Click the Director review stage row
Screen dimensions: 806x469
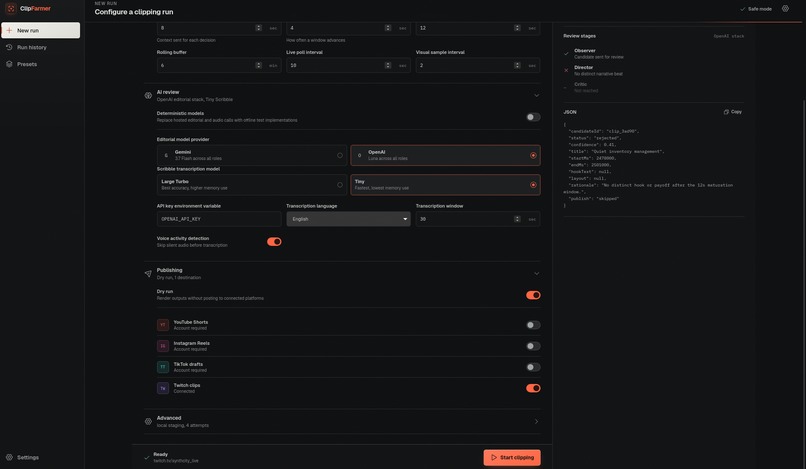pyautogui.click(x=654, y=70)
